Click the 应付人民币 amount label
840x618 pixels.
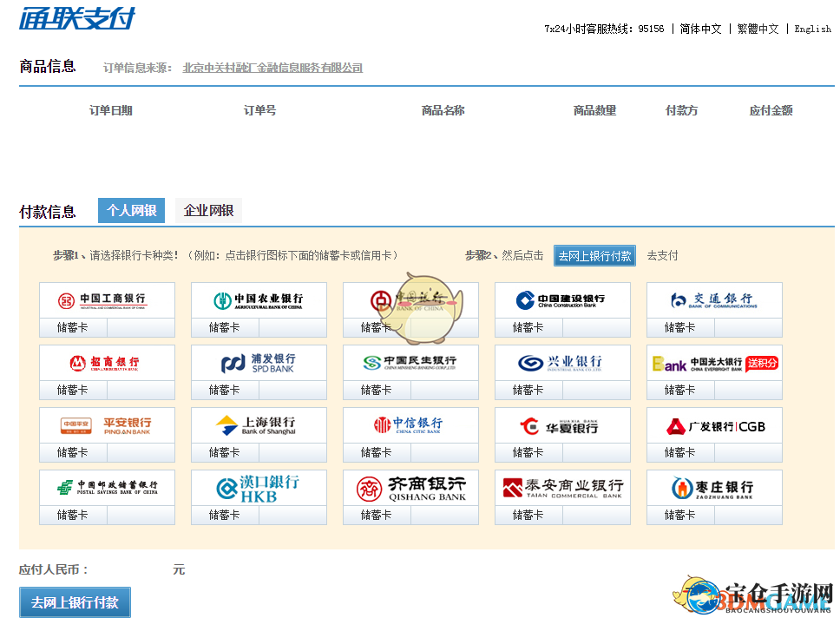tap(53, 569)
